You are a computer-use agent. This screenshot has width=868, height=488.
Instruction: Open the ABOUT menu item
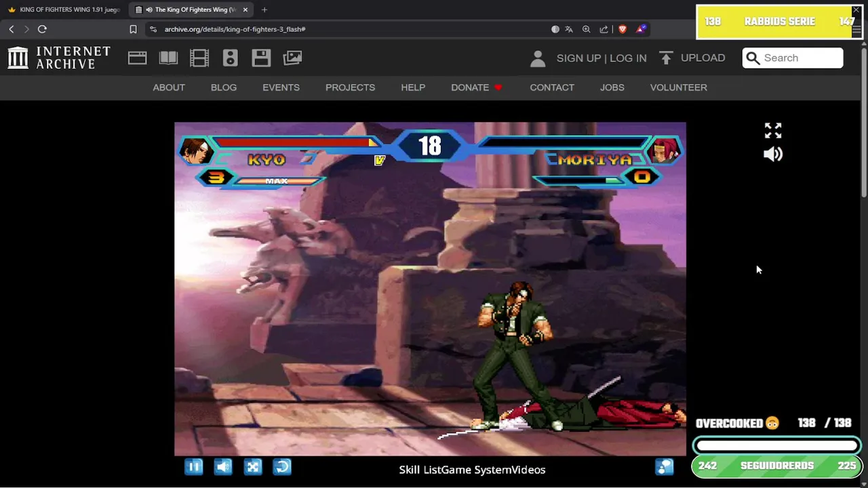point(169,87)
